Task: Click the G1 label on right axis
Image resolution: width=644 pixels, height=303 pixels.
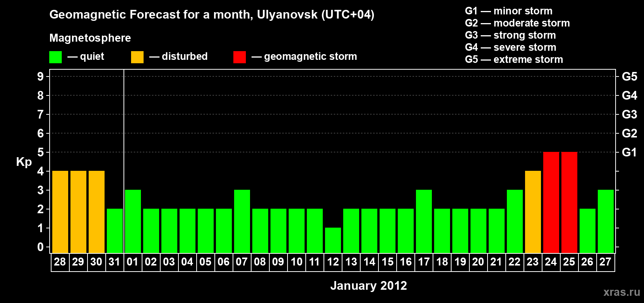Action: pos(629,152)
